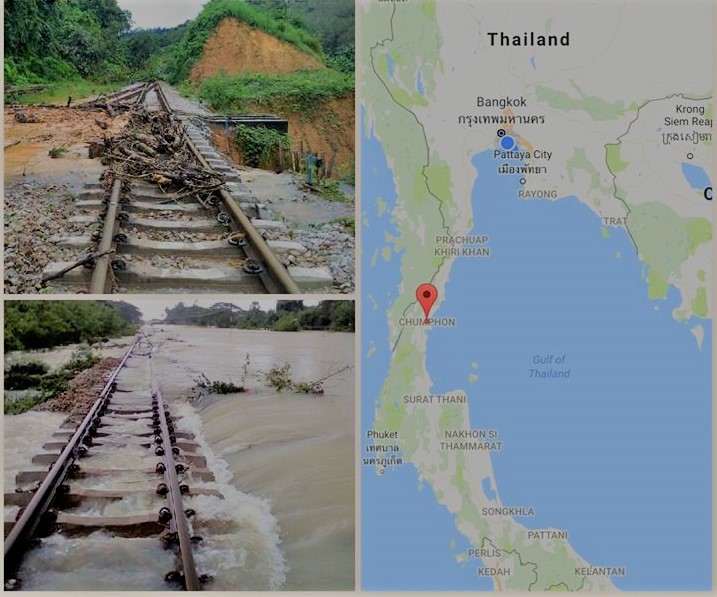Click the Pattani province label
717x597 pixels.
tap(547, 535)
